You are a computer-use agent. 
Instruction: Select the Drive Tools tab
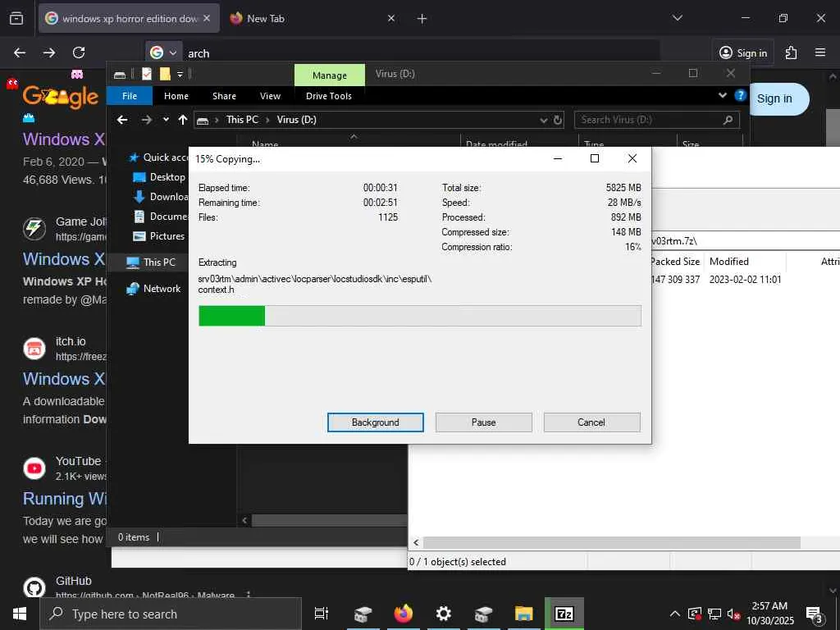[x=328, y=96]
